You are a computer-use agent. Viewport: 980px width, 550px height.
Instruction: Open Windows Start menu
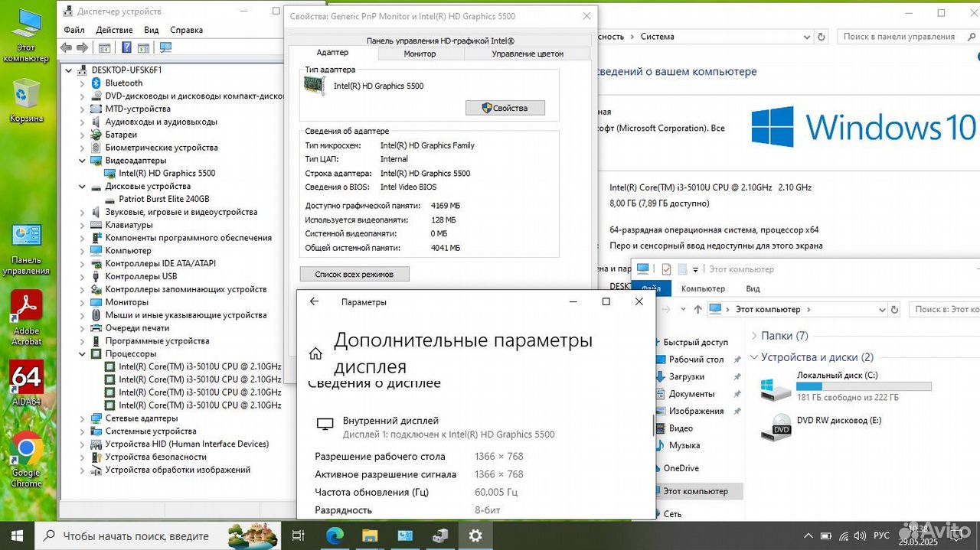[x=17, y=535]
